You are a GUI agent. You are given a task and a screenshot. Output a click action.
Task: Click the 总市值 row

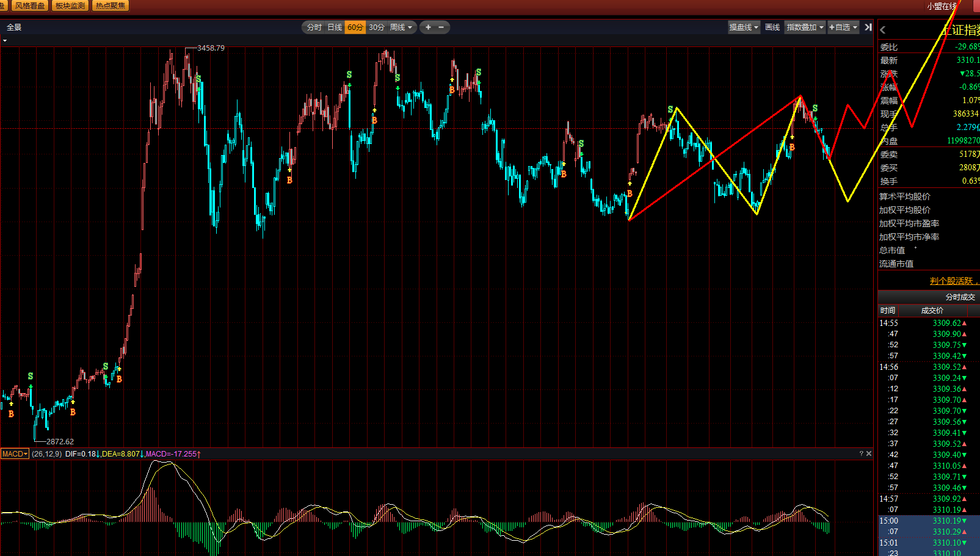892,250
